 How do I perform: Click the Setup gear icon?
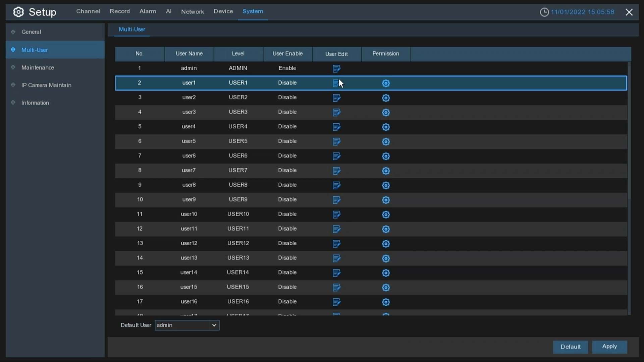(18, 12)
